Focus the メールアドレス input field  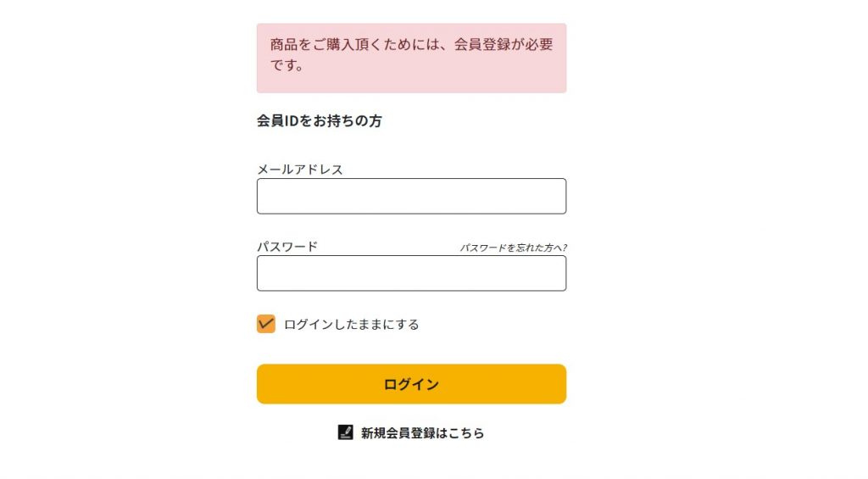(411, 196)
